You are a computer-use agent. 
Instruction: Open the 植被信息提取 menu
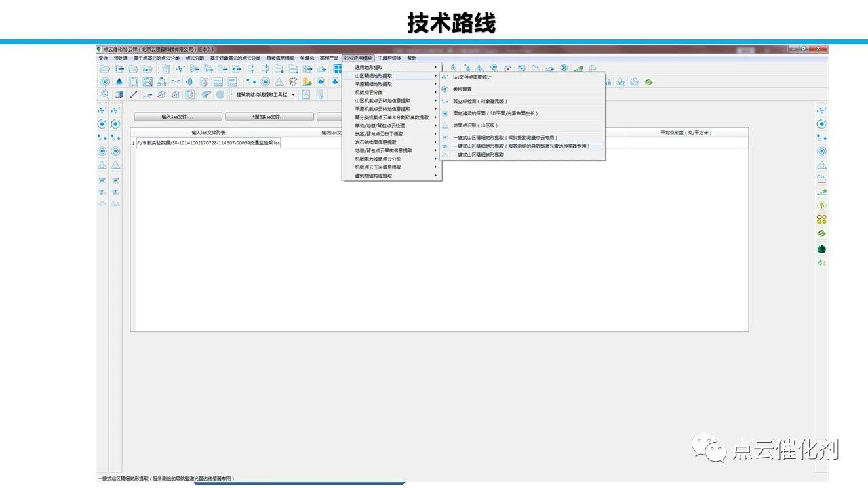pyautogui.click(x=280, y=58)
